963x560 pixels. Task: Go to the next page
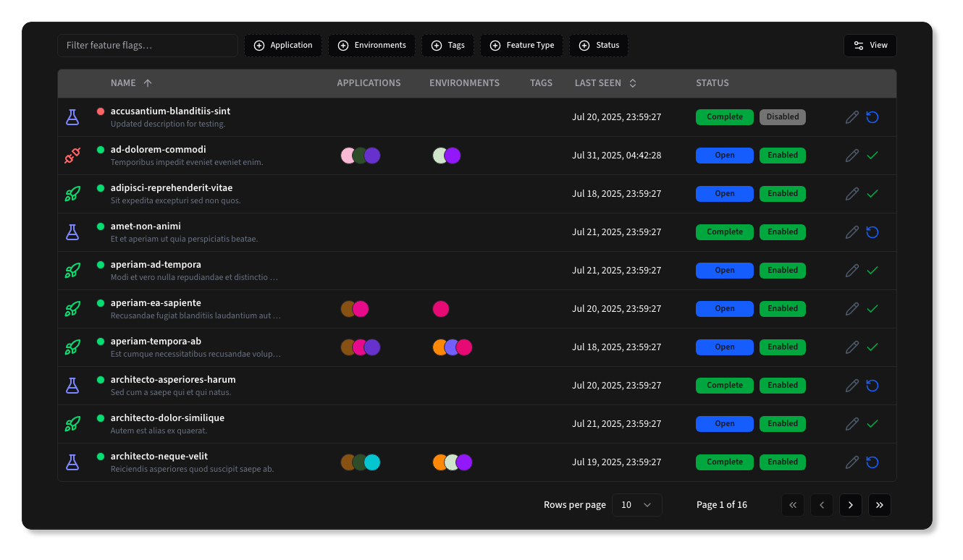850,505
